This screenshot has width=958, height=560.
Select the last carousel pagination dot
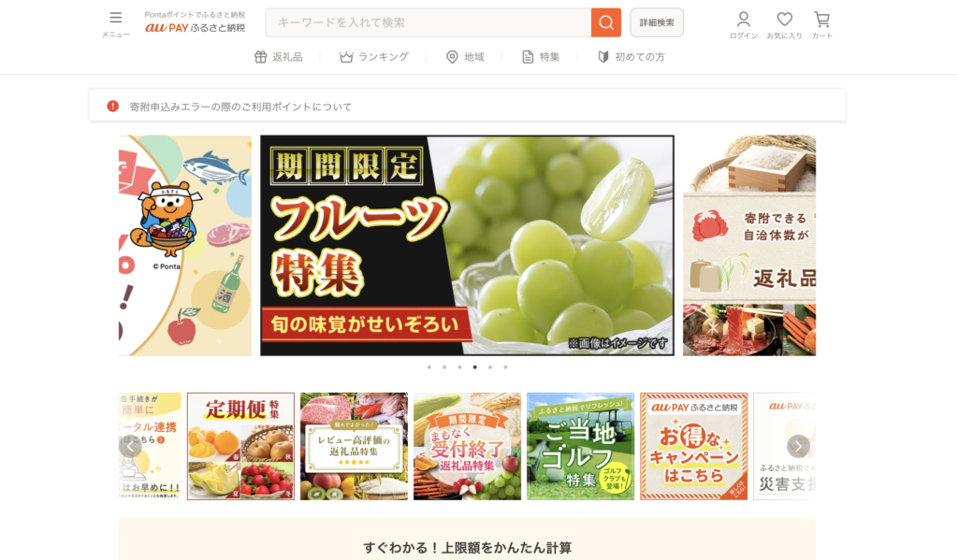coord(505,367)
